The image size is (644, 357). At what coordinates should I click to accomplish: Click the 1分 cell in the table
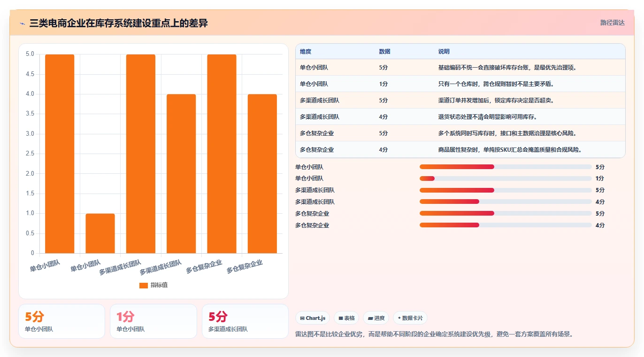click(x=383, y=84)
